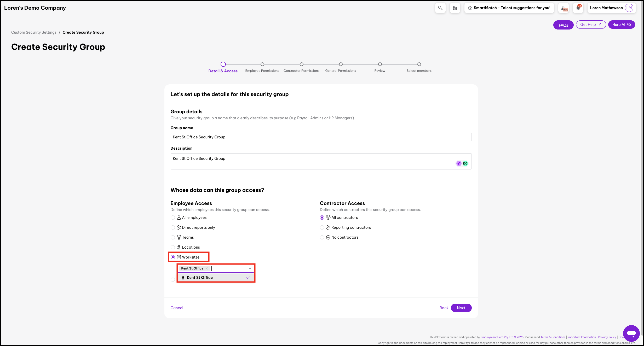Screen dimensions: 644x346
Task: Click the LM user avatar
Action: tap(629, 8)
